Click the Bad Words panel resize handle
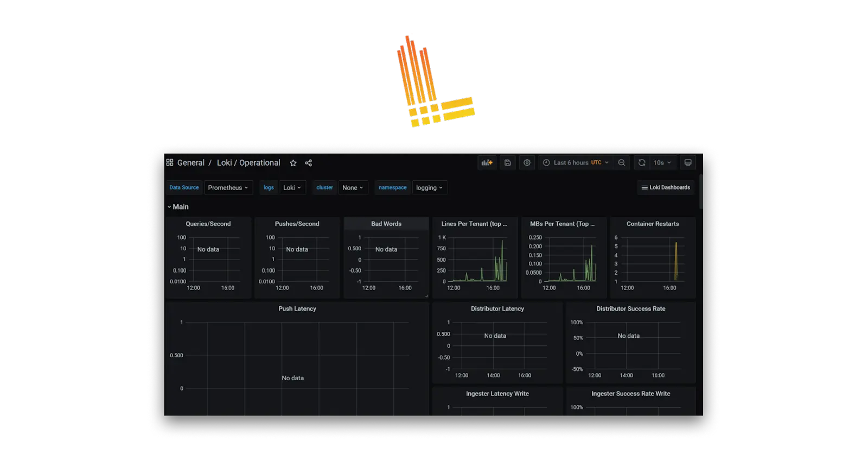The height and width of the screenshot is (454, 868). coord(426,296)
